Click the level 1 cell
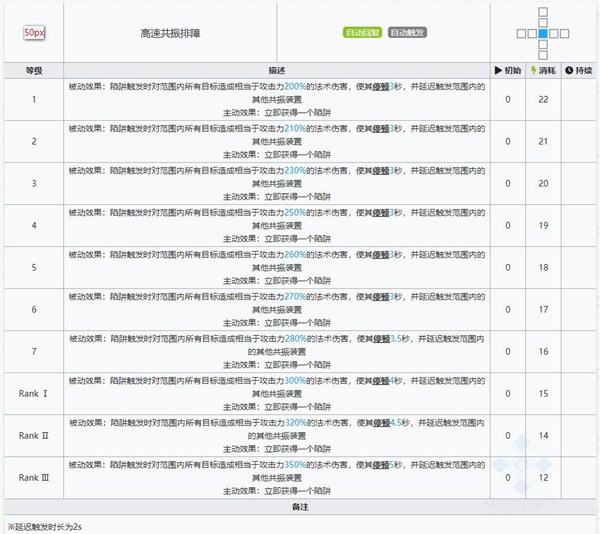600x534 pixels. tap(34, 99)
